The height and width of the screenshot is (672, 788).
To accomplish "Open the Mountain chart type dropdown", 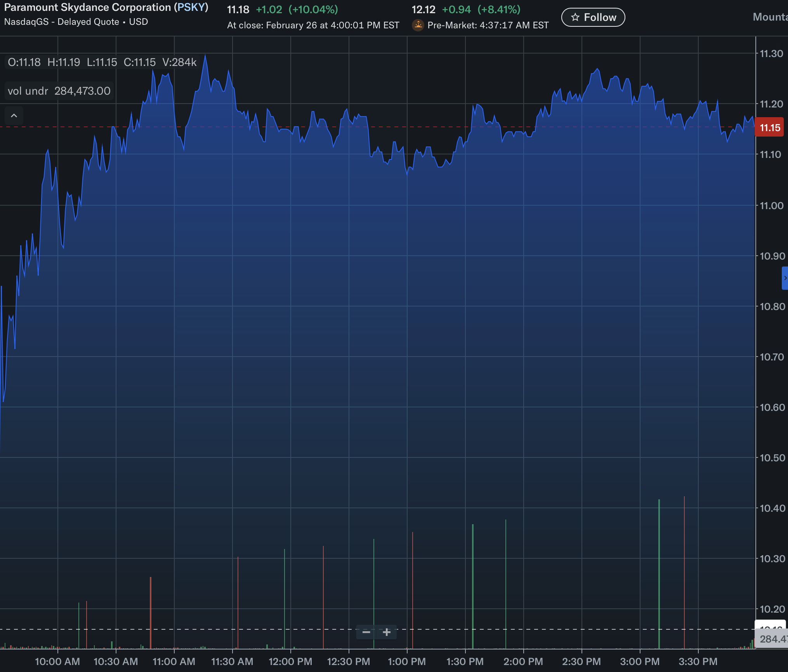I will [770, 17].
